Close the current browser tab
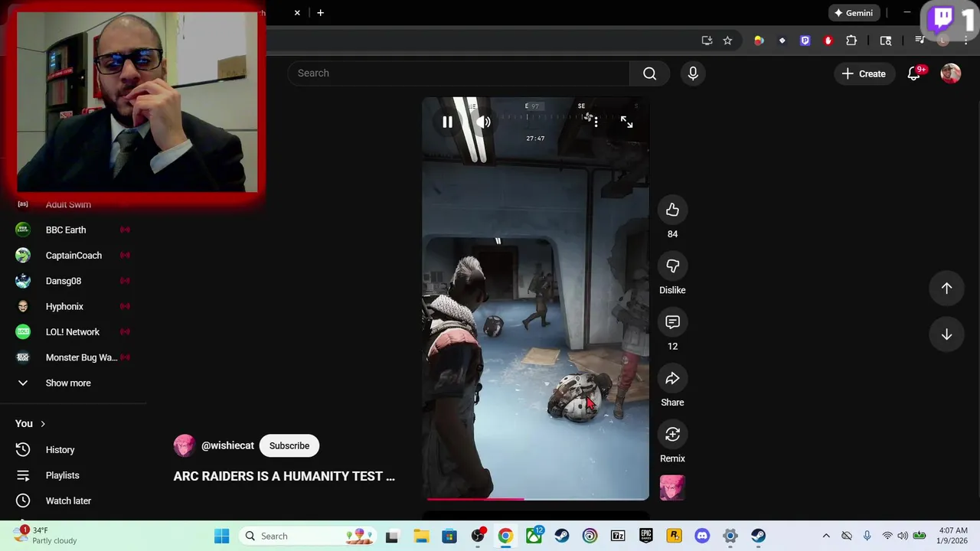The width and height of the screenshot is (980, 551). [297, 12]
